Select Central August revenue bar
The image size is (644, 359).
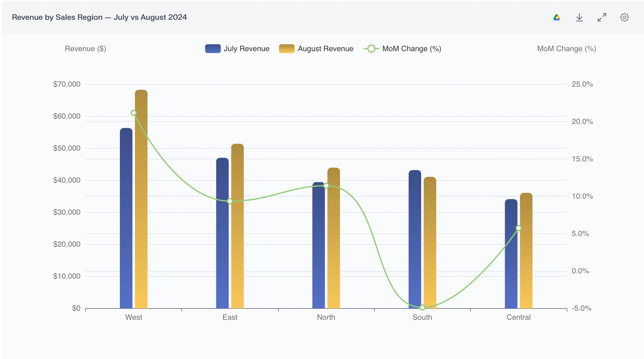click(526, 250)
